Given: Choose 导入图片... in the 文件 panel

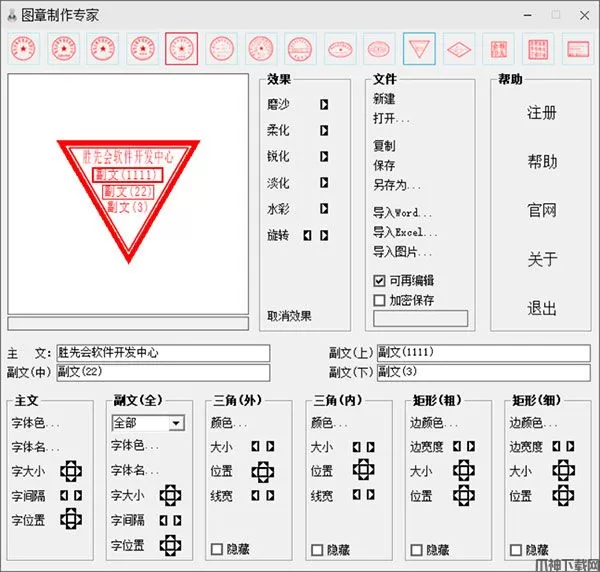Looking at the screenshot, I should point(402,252).
